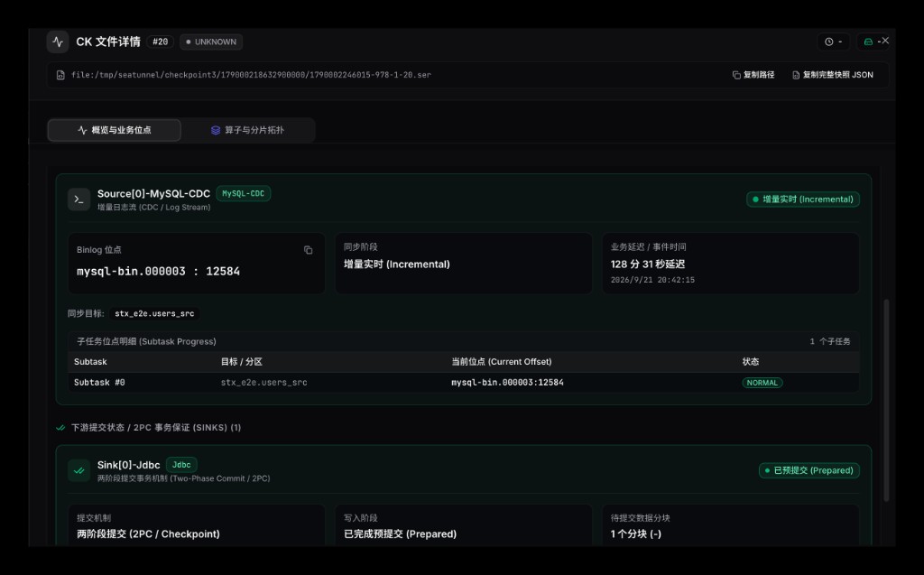Click the check icon next to 下游提交状态
Image resolution: width=924 pixels, height=575 pixels.
click(60, 428)
